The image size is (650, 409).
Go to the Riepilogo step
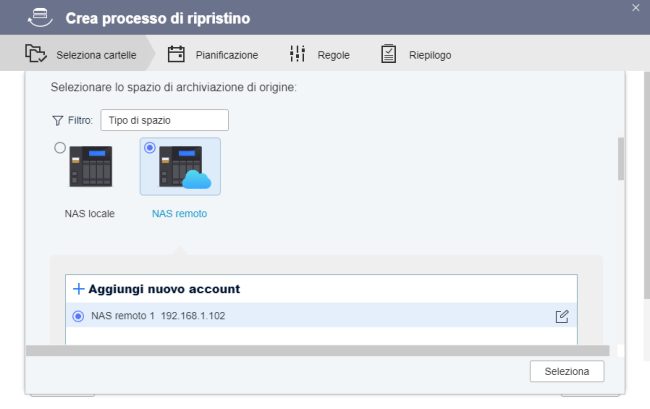click(x=416, y=55)
